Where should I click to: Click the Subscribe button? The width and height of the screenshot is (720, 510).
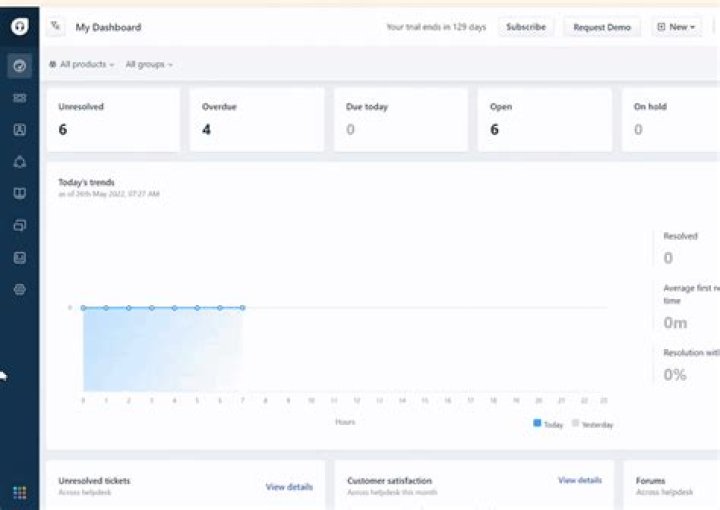point(526,27)
